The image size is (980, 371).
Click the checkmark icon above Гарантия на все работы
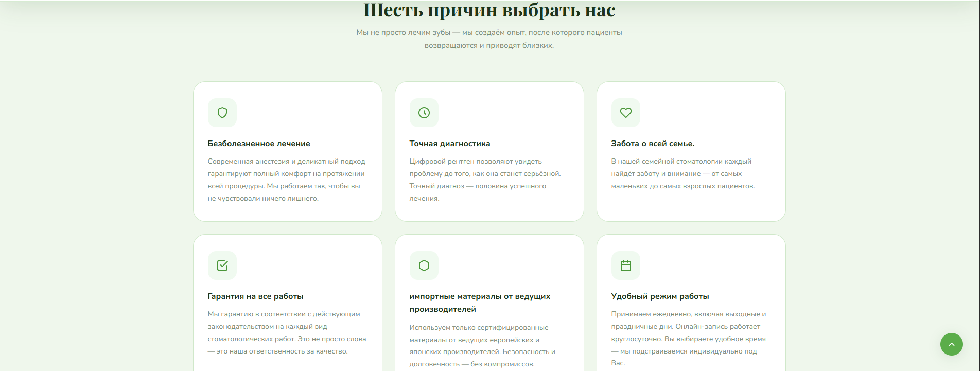(x=222, y=266)
